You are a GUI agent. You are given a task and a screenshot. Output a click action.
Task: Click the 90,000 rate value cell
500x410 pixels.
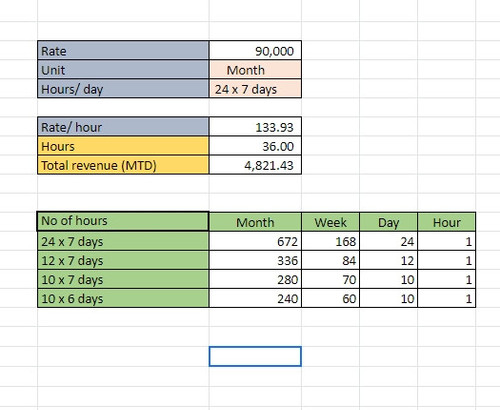255,50
